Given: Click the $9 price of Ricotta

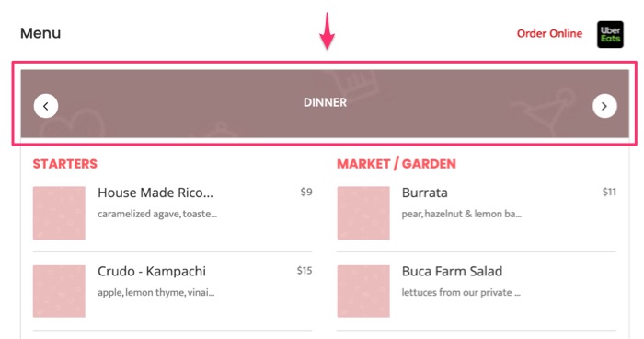Looking at the screenshot, I should coord(306,192).
